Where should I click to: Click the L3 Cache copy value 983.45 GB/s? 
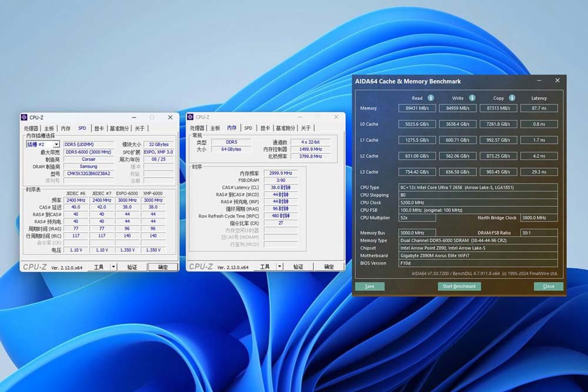tap(499, 172)
